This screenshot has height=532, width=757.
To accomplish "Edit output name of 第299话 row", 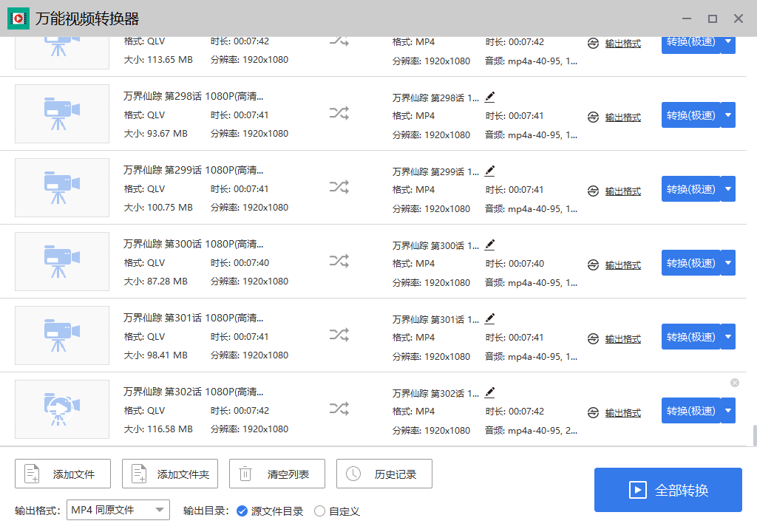I will pos(489,171).
